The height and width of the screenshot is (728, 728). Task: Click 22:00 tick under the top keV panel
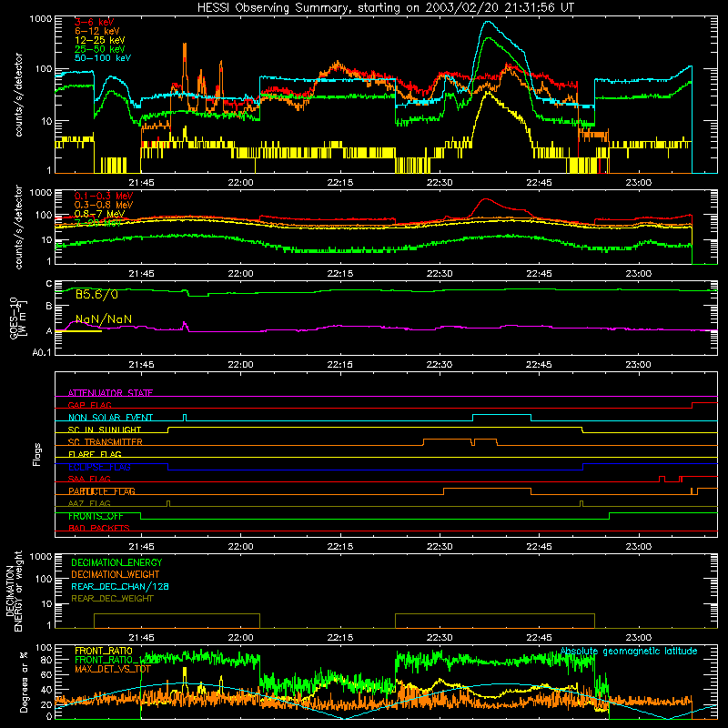(x=240, y=183)
